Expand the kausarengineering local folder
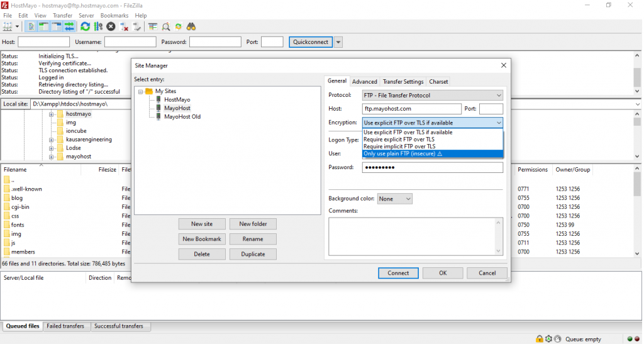Viewport: 644px width, 344px height. point(52,140)
